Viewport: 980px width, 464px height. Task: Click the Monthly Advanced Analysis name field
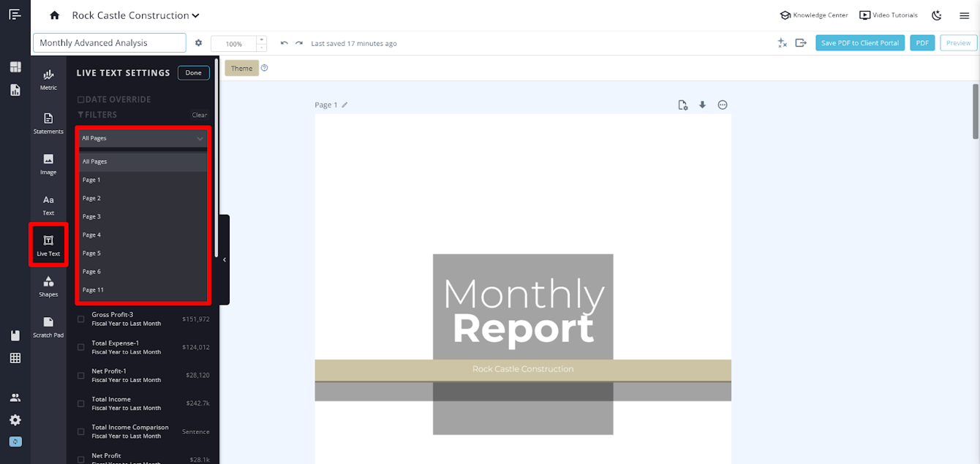point(110,43)
